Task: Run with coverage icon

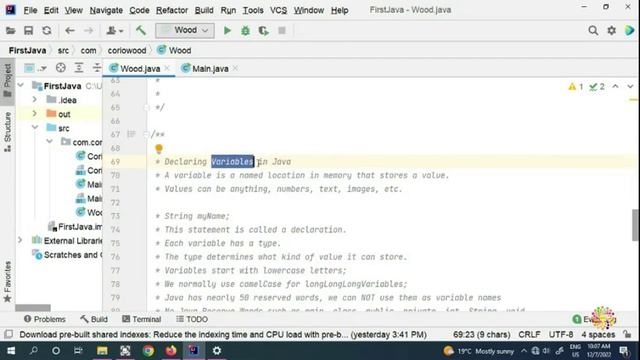Action: pos(264,31)
